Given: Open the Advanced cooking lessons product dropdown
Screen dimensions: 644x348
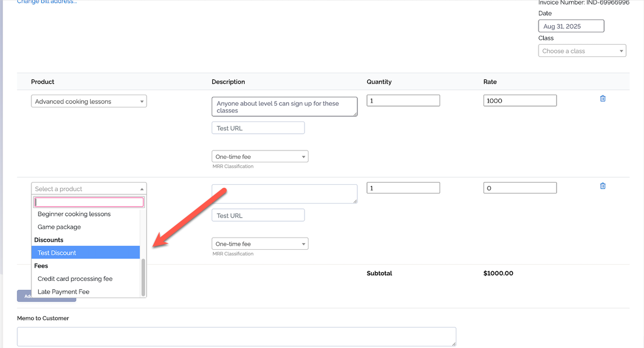Looking at the screenshot, I should pos(89,101).
